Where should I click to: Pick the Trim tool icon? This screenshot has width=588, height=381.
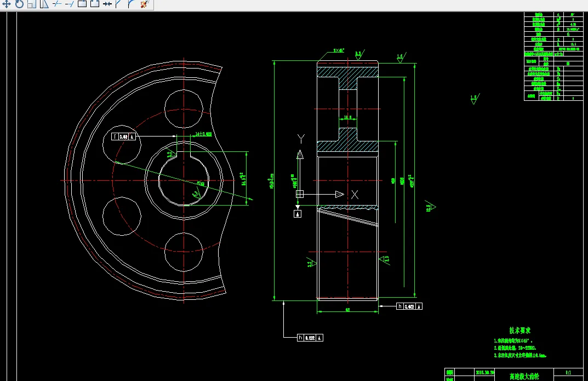click(57, 4)
